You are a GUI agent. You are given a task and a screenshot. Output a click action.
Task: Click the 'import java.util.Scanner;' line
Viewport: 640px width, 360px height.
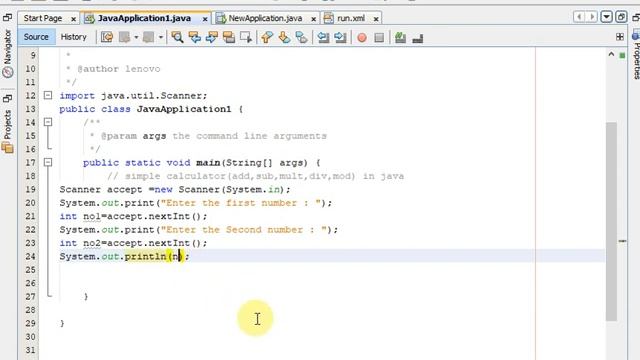coord(133,96)
